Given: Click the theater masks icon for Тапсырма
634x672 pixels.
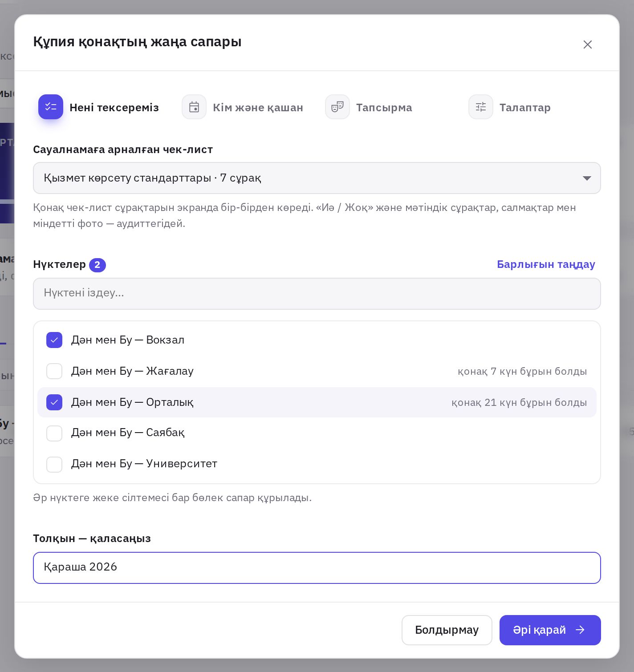Looking at the screenshot, I should coord(337,107).
